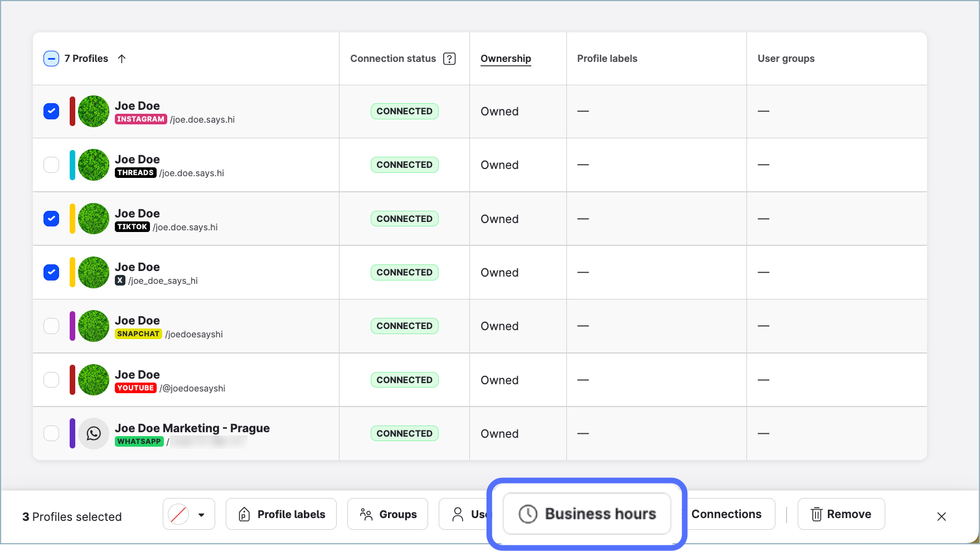Click the trash icon on Remove
The image size is (980, 551).
817,514
